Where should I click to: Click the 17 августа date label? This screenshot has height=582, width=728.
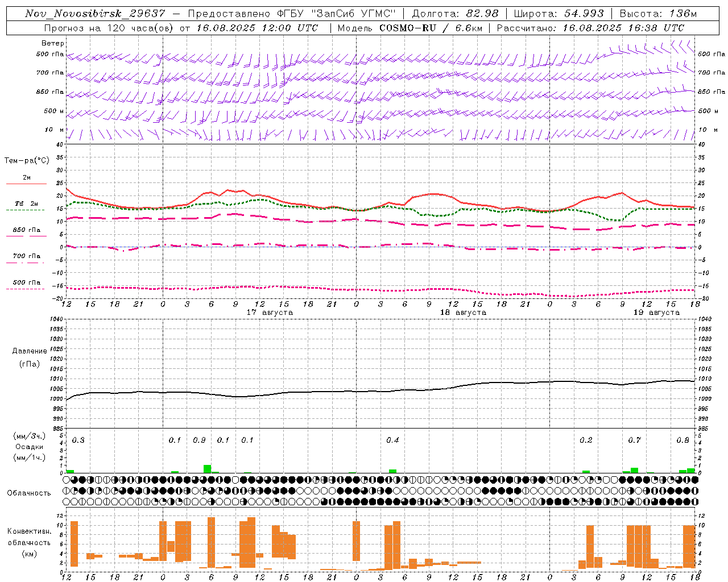(270, 313)
